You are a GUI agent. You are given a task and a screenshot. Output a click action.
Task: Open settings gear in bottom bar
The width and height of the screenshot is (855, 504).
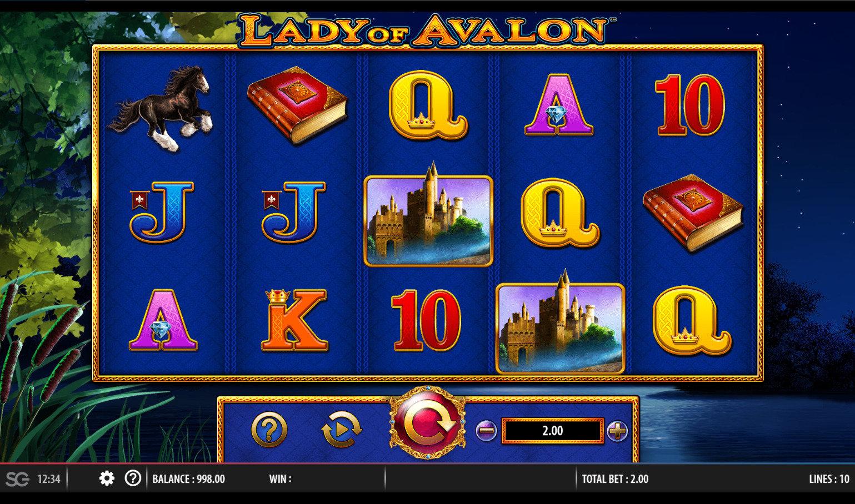click(x=107, y=478)
